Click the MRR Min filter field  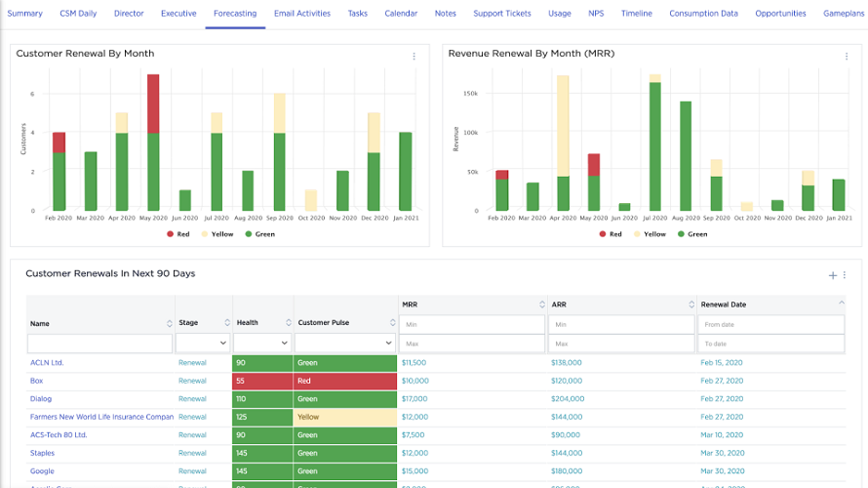pos(472,325)
